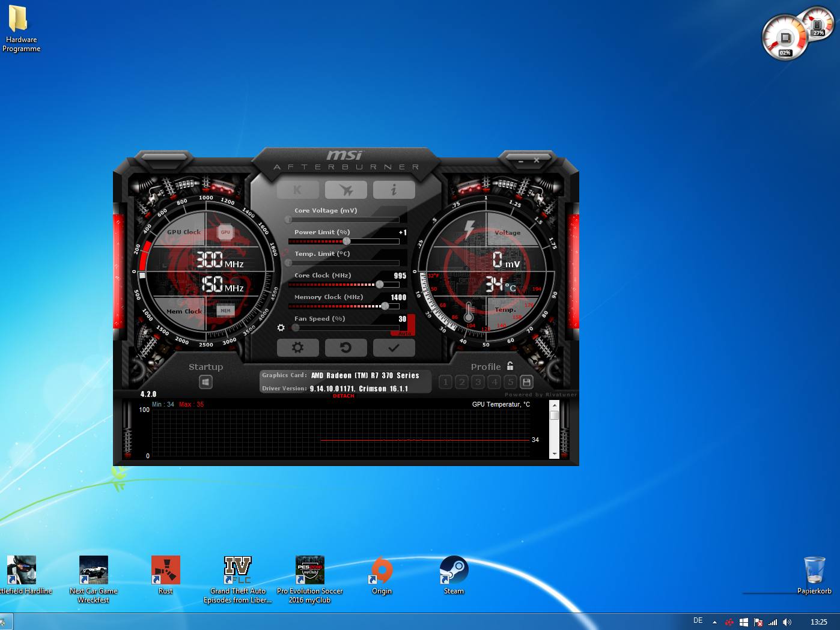This screenshot has height=630, width=840.
Task: Click scroll-down arrow of monitoring graph
Action: 554,454
